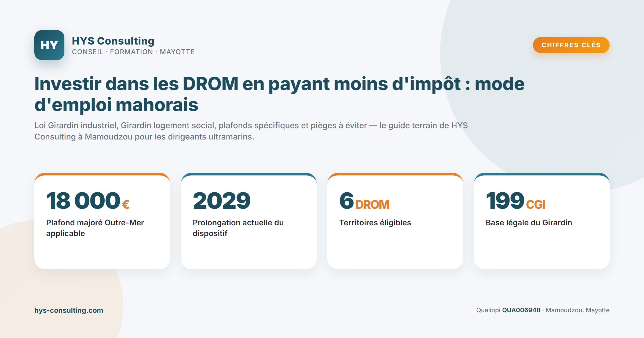Click 'Prolongation actuelle du dispositif' label

point(238,228)
